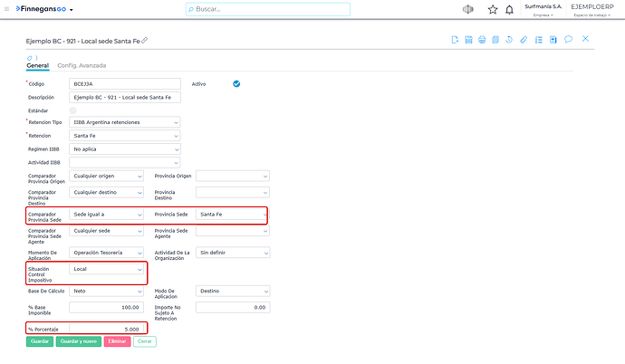Click the red Eliminar button
The height and width of the screenshot is (364, 625).
[117, 341]
